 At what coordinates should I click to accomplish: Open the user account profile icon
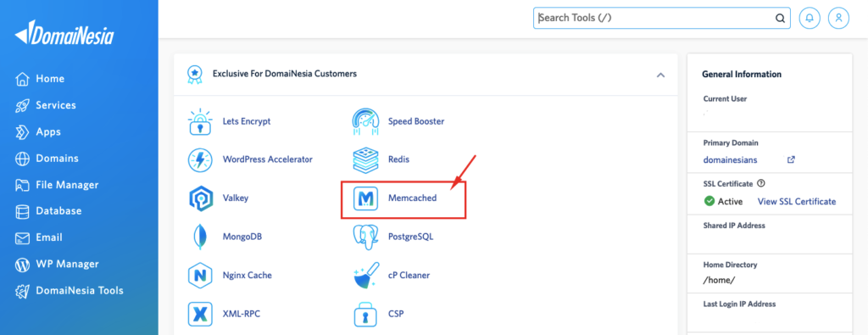838,19
